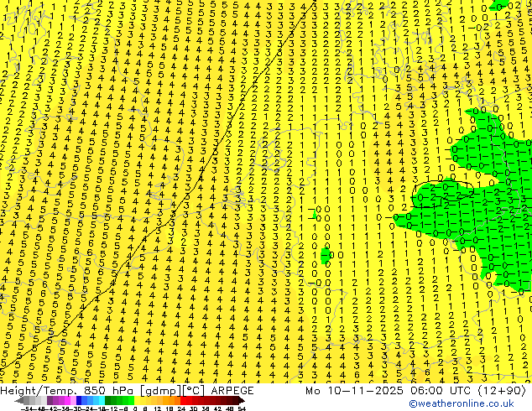Screen dimensions: 532x411
Task: Click the grey arrow starting the color scale
Action: 19,400
